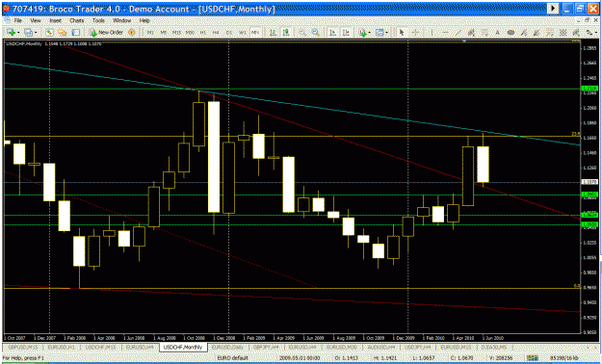The height and width of the screenshot is (364, 602).
Task: Switch chart to M1 timeframe
Action: point(150,33)
